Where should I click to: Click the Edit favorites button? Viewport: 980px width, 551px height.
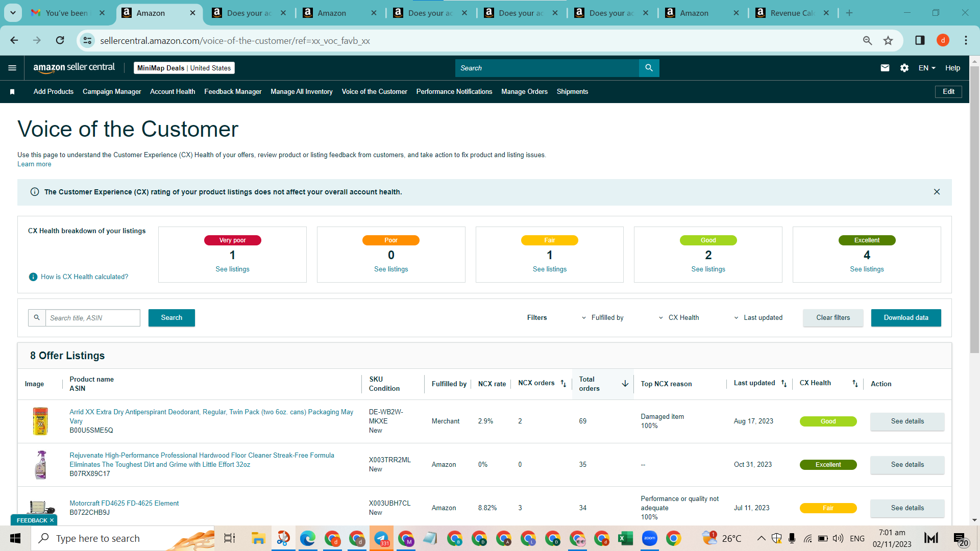tap(948, 92)
